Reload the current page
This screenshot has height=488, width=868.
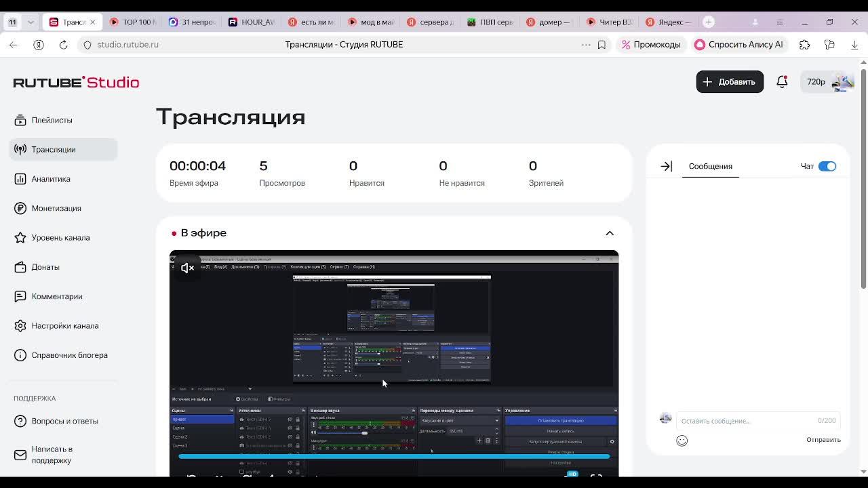(63, 45)
